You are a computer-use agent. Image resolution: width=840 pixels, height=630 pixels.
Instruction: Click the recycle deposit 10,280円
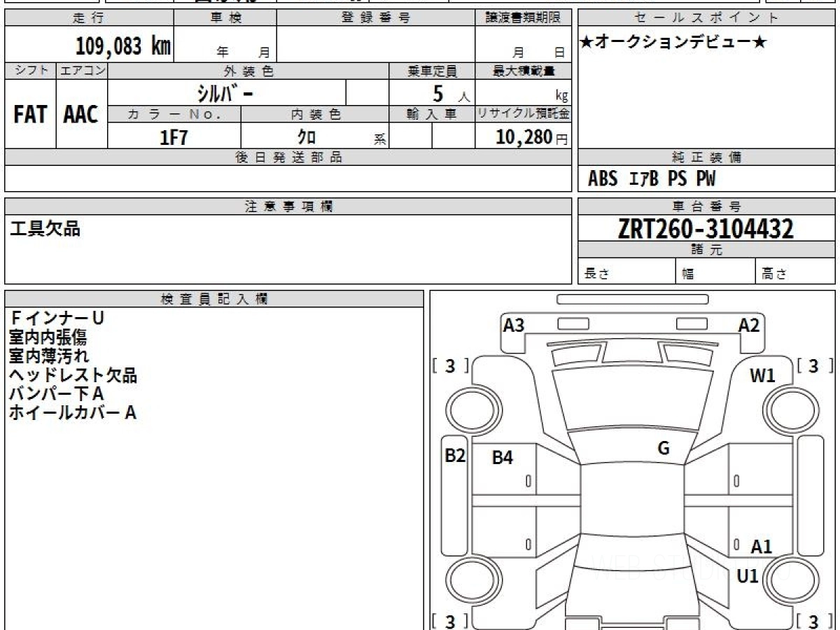tap(532, 137)
